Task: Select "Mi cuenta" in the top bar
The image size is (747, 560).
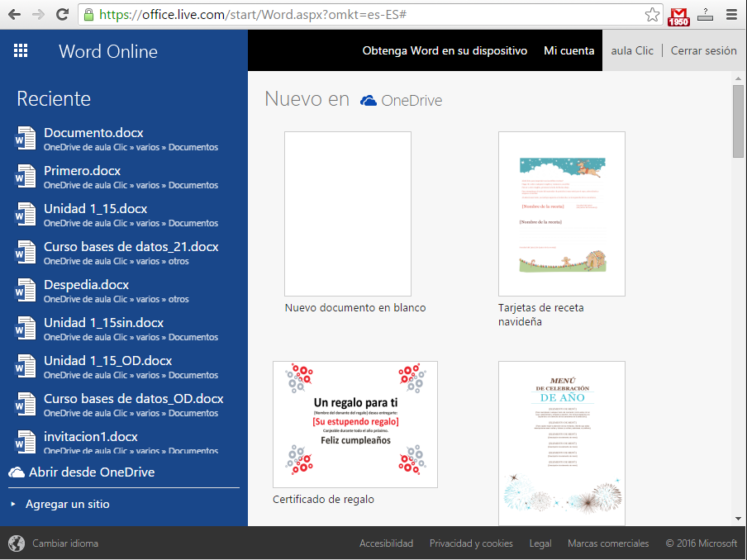Action: [569, 50]
